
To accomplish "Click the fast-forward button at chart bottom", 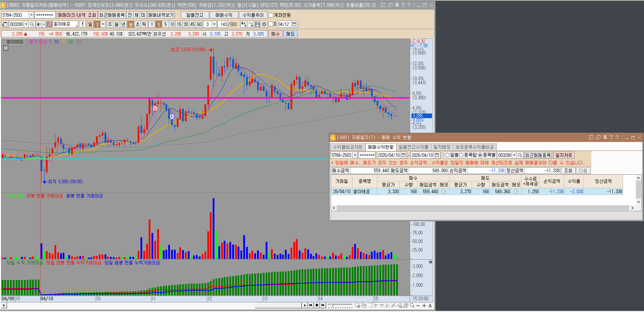I will click(x=323, y=305).
